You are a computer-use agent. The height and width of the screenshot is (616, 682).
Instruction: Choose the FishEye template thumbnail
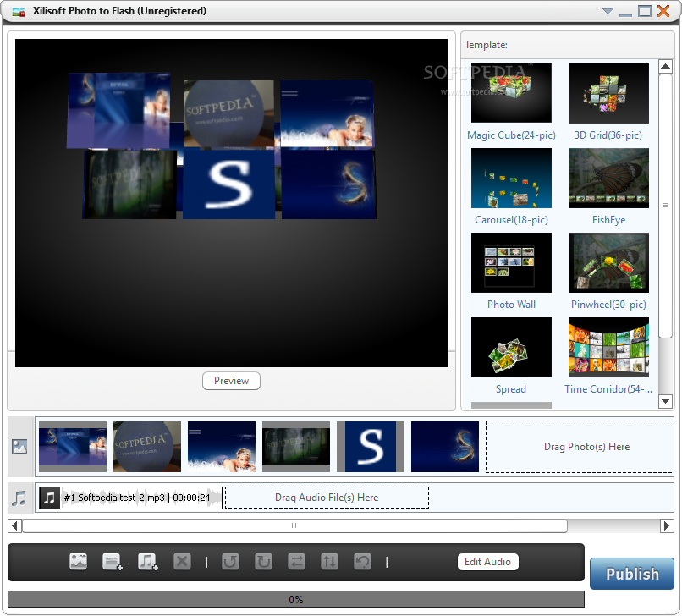tap(608, 178)
